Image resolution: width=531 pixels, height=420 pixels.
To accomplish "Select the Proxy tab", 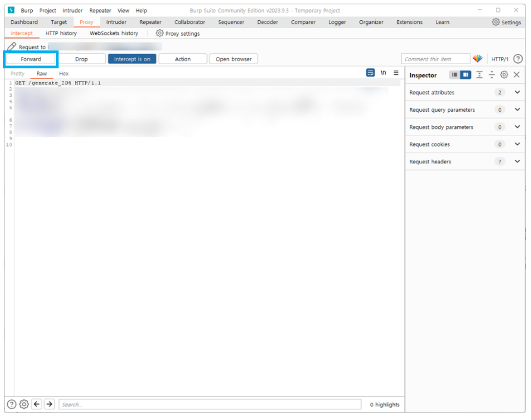I will click(86, 22).
